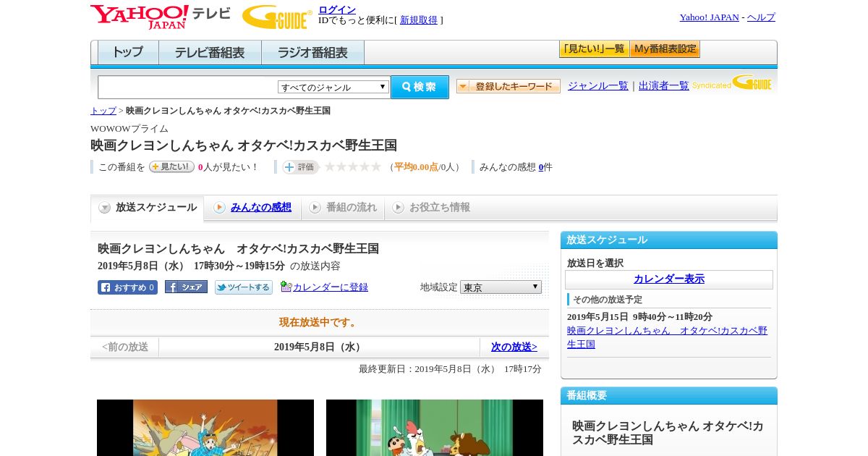The height and width of the screenshot is (456, 868).
Task: Select the first rating star
Action: click(330, 166)
